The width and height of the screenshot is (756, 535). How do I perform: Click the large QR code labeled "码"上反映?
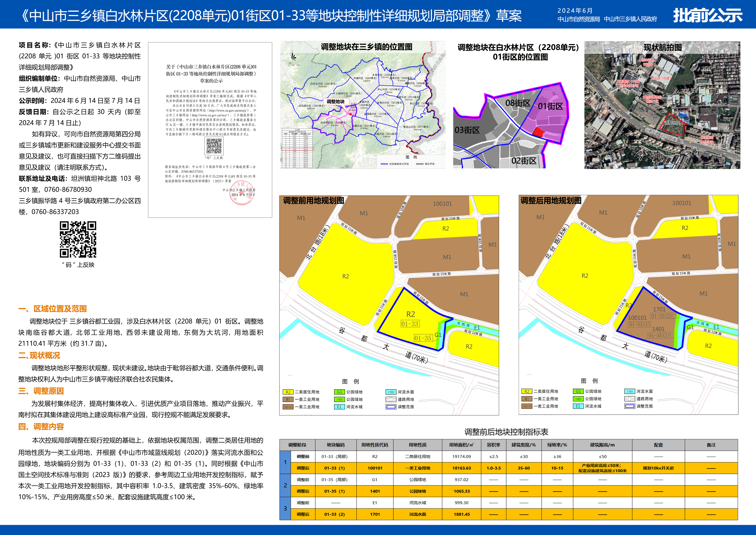pos(78,239)
